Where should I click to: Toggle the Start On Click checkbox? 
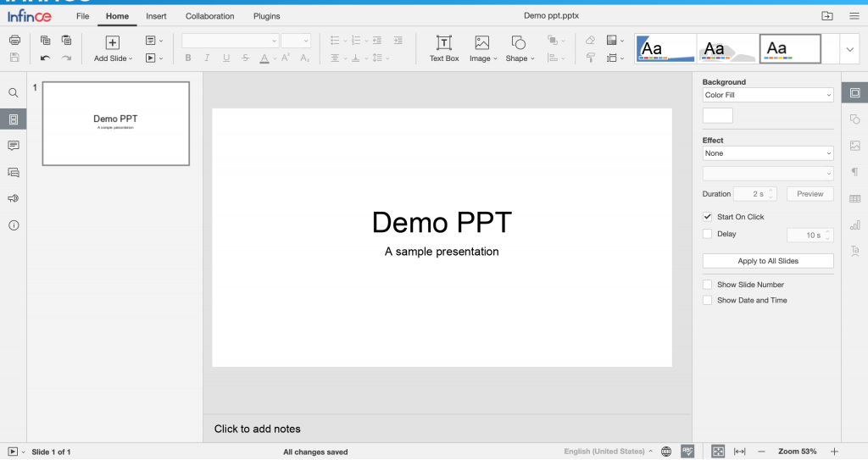click(x=708, y=216)
